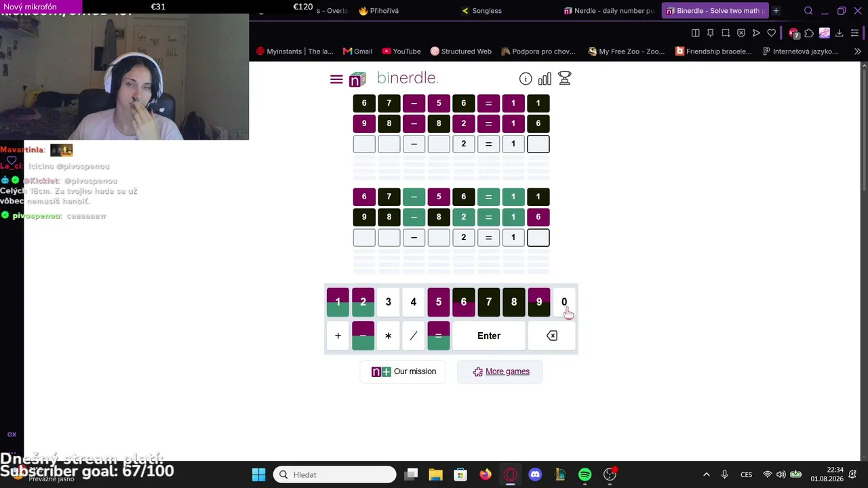
Task: Select the Binerdle browser tab
Action: point(715,11)
